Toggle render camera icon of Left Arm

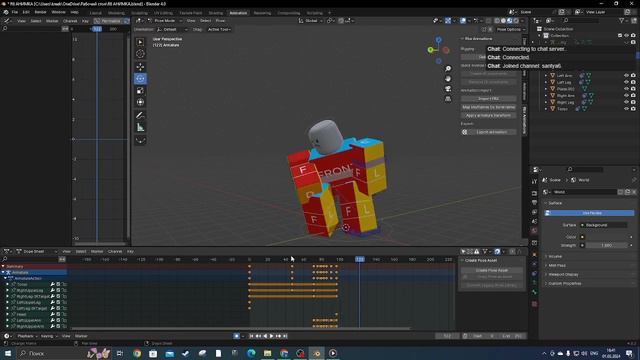633,76
